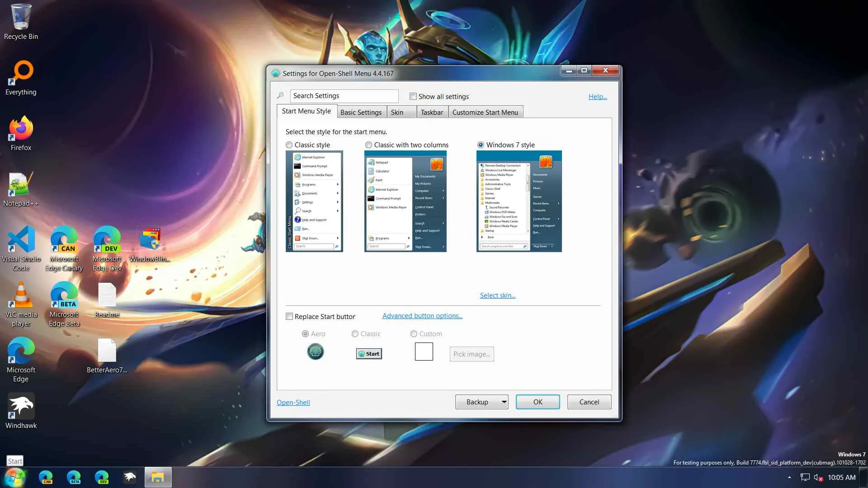Open File Explorer from the taskbar
This screenshot has width=868, height=488.
click(x=158, y=478)
